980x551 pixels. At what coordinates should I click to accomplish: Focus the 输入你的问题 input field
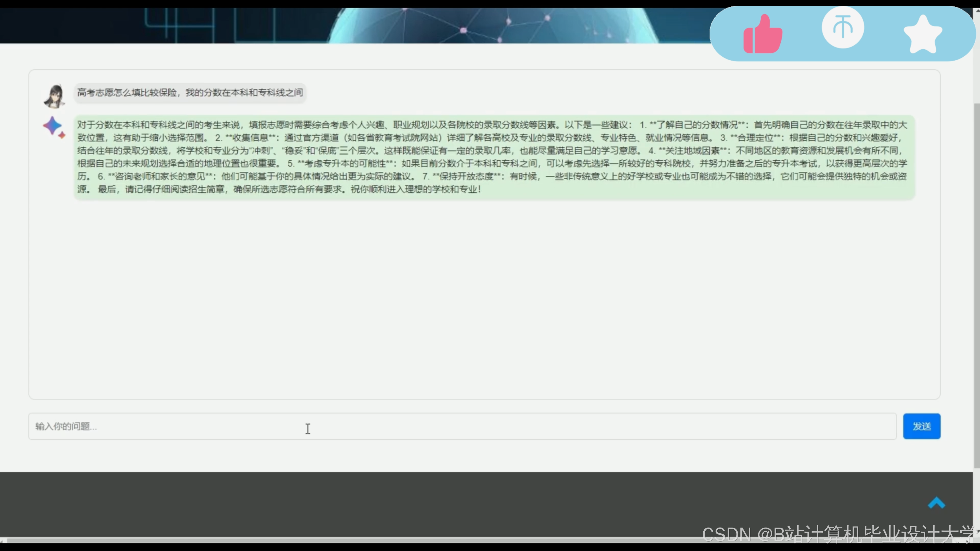[462, 426]
